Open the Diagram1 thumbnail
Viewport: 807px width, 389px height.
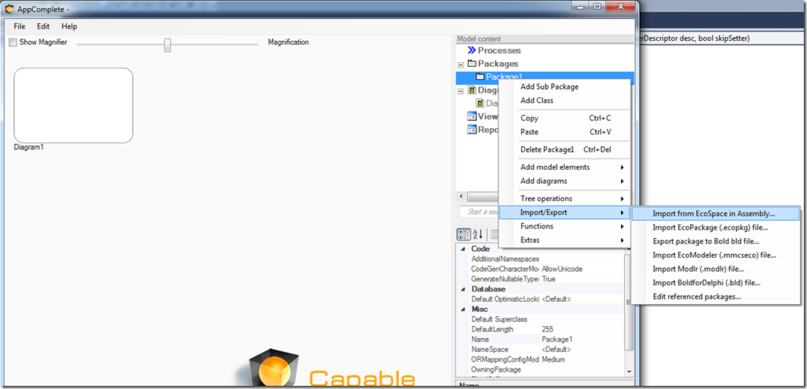pyautogui.click(x=73, y=105)
